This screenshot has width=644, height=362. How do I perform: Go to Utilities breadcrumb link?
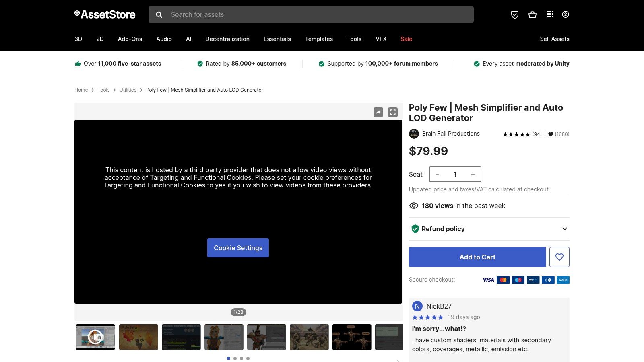pos(128,90)
